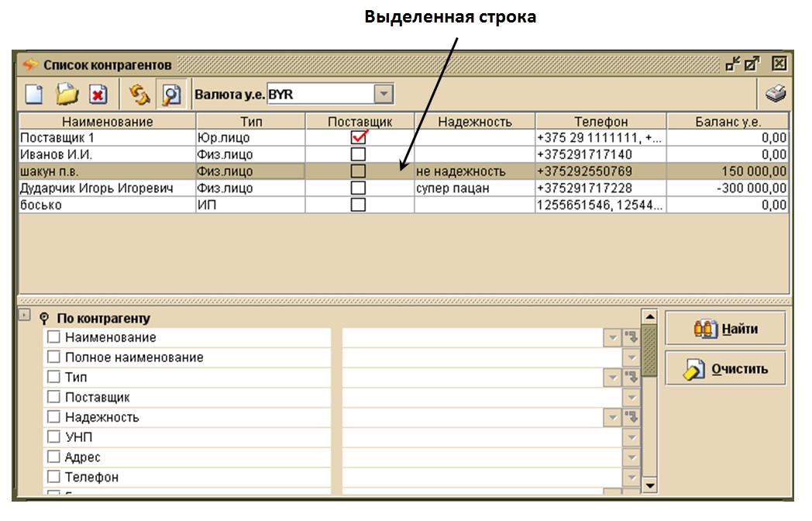This screenshot has width=812, height=521.
Task: Click the Юр.лицо type cell
Action: [250, 137]
